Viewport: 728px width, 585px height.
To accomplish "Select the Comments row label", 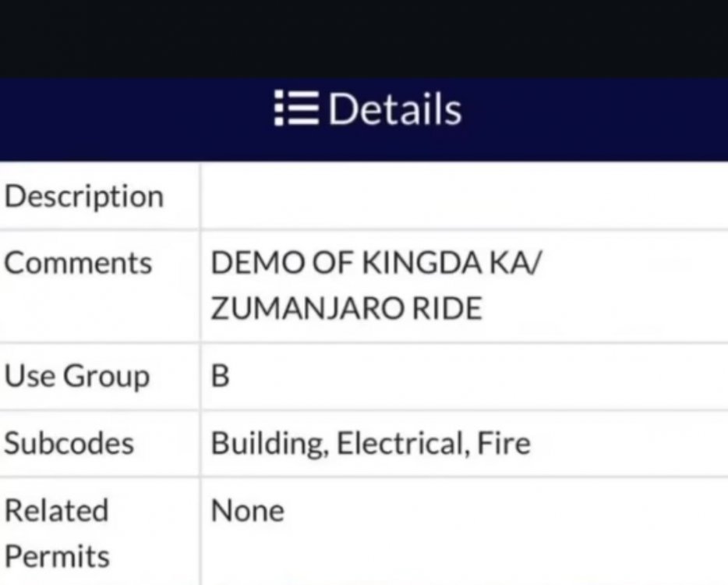I will (x=78, y=263).
